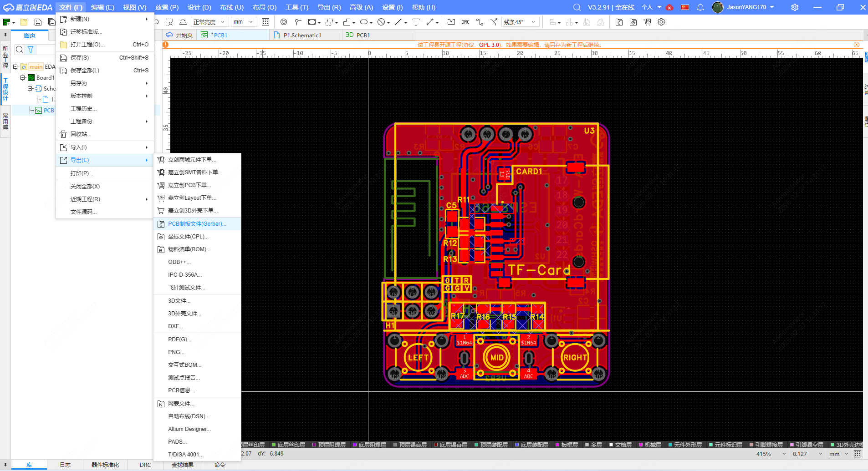Click the filter funnel icon in project panel
The height and width of the screenshot is (471, 868).
(31, 50)
